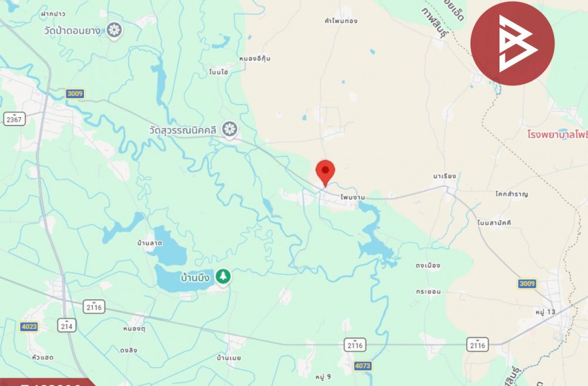Select the หนองอีกุ้ม village label

coord(255,58)
